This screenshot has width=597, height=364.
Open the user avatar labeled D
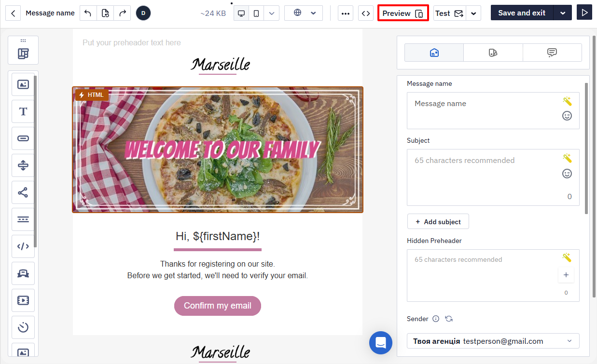143,13
